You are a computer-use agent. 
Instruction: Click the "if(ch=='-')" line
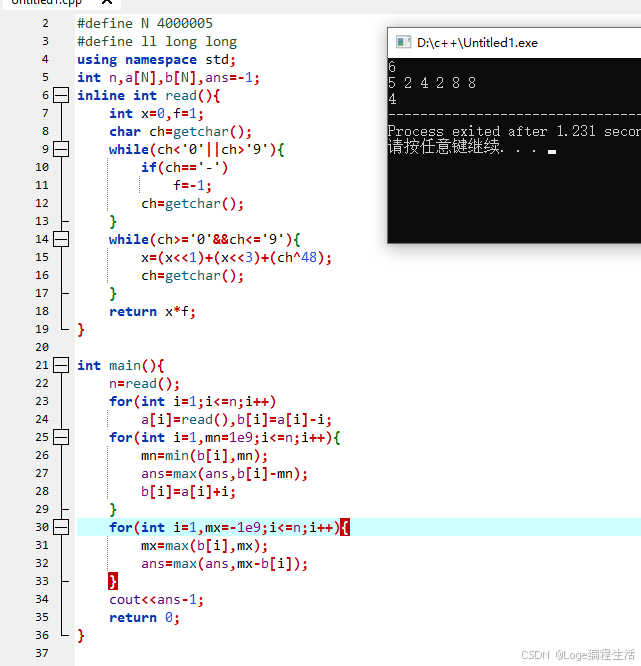(184, 167)
